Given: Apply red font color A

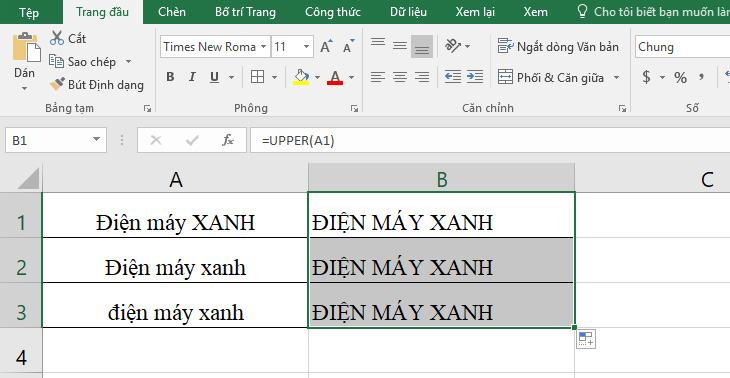Looking at the screenshot, I should coord(335,77).
